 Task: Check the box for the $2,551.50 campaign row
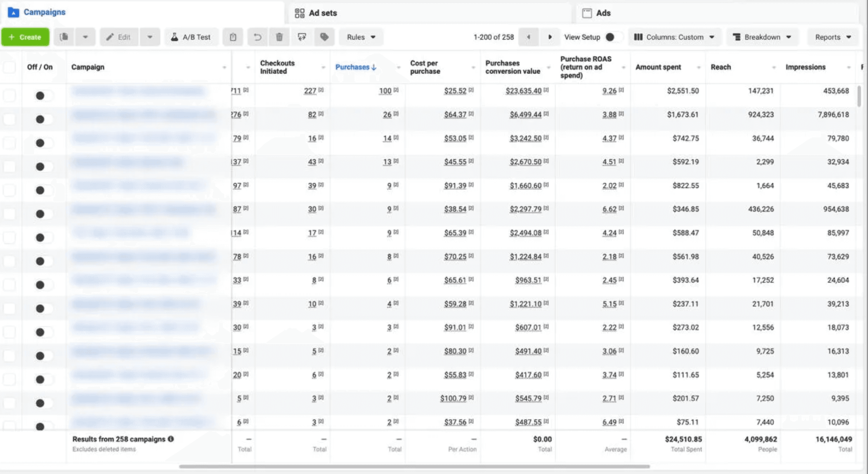tap(9, 95)
